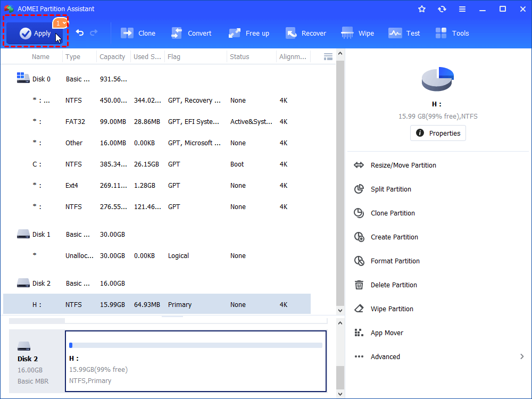Click the Clone Partition icon

(359, 213)
